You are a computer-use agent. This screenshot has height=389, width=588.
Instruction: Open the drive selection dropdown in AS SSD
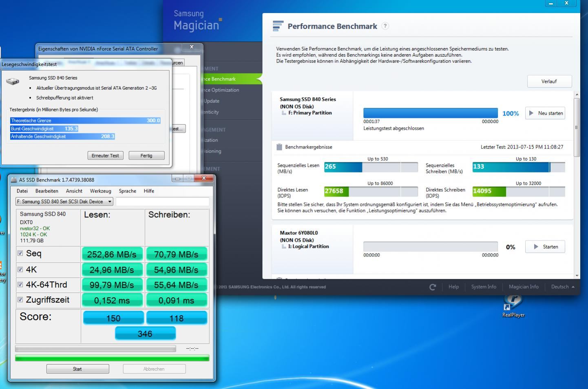64,201
